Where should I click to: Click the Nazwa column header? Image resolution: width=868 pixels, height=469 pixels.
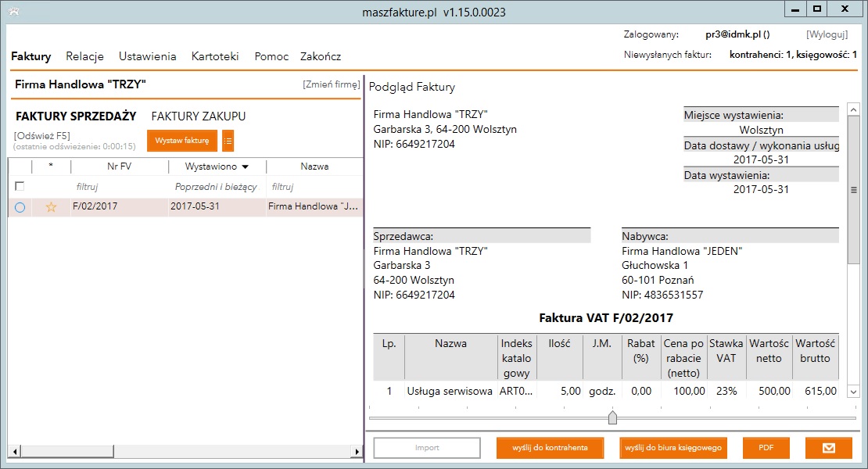[314, 166]
